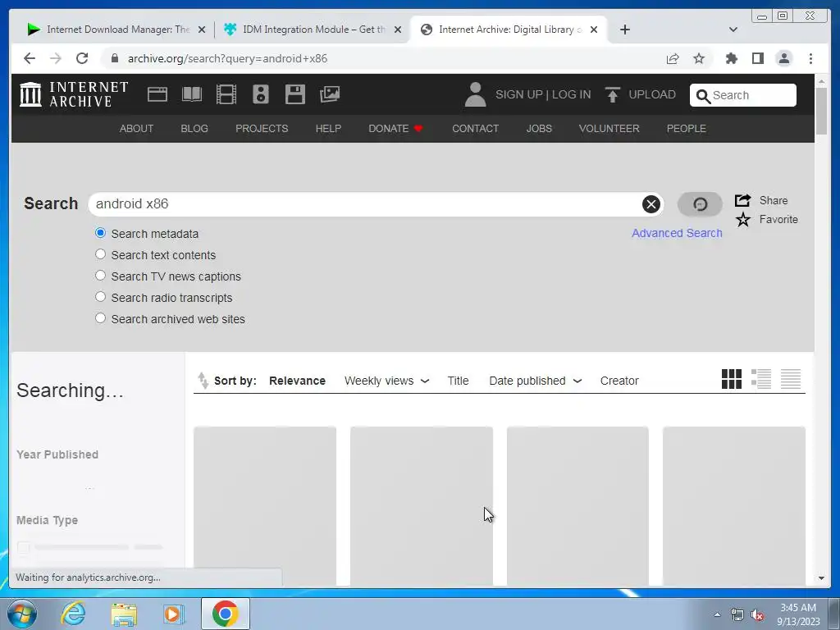
Task: Switch to compact list view
Action: [791, 379]
